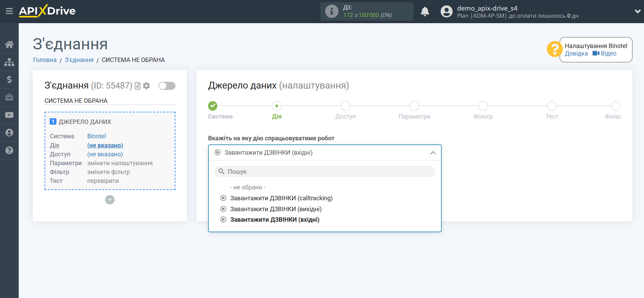Click the Фільтр step circle

tap(483, 106)
